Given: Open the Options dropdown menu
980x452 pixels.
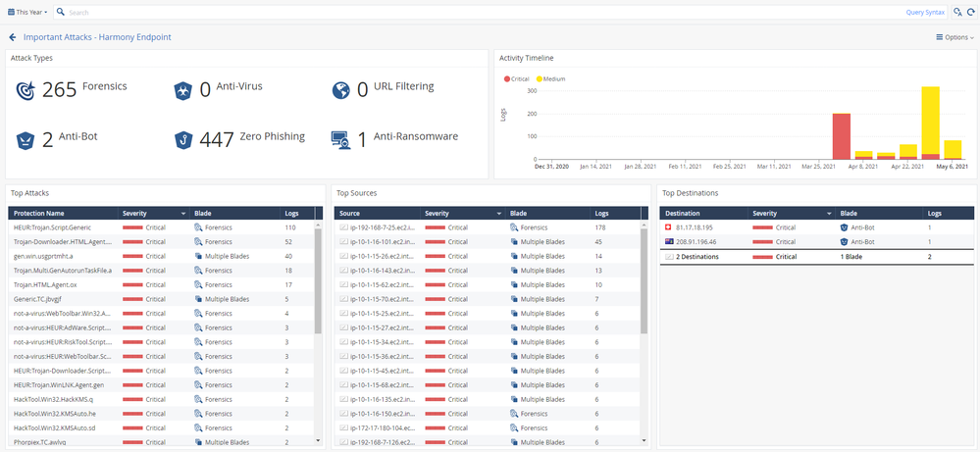Looking at the screenshot, I should 955,37.
